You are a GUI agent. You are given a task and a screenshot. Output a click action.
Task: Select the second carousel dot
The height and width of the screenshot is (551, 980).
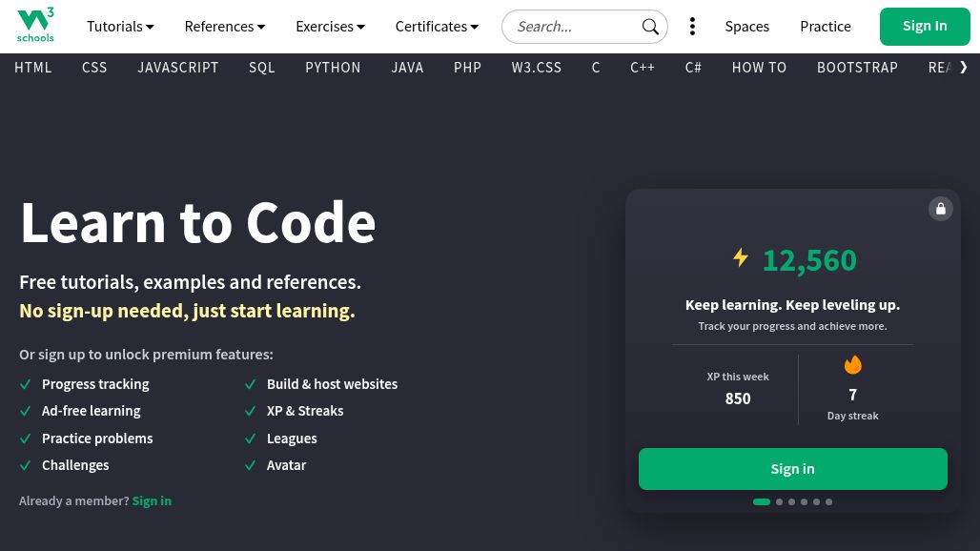(780, 501)
